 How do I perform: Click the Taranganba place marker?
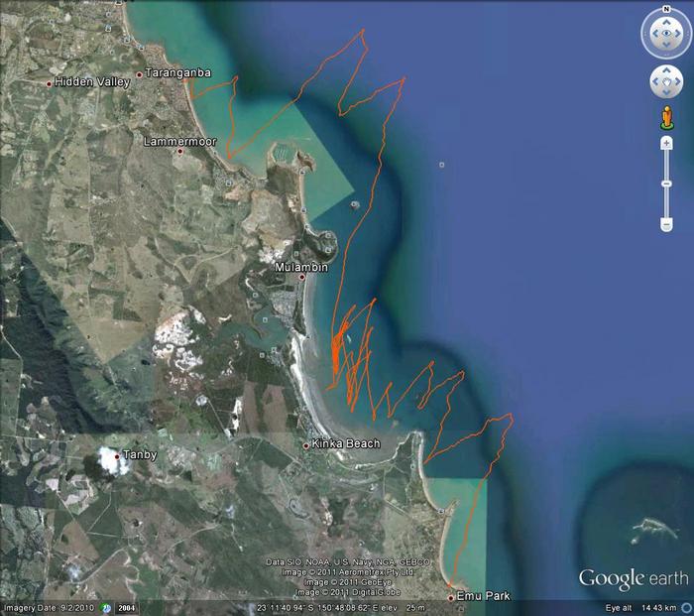click(x=140, y=73)
